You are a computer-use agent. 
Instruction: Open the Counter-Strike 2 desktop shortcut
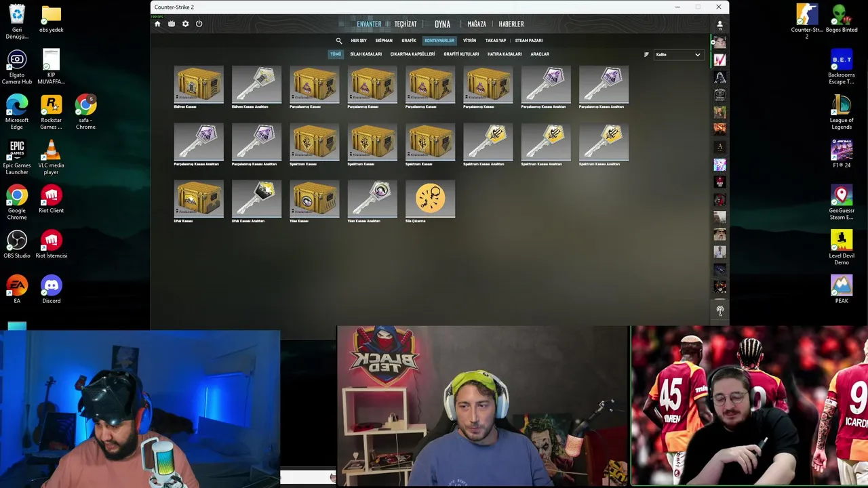pos(807,22)
